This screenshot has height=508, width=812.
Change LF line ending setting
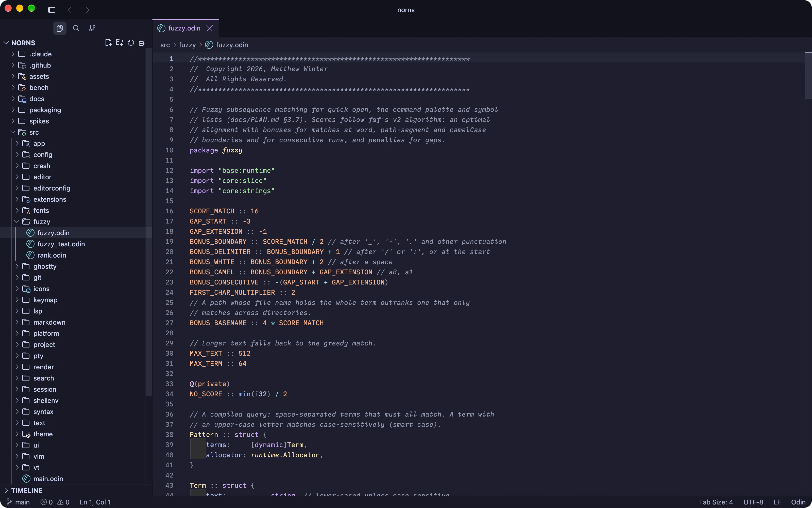(x=777, y=502)
